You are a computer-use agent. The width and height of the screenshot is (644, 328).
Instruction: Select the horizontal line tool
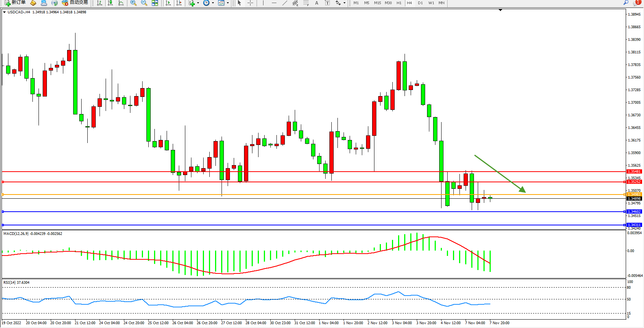click(274, 3)
